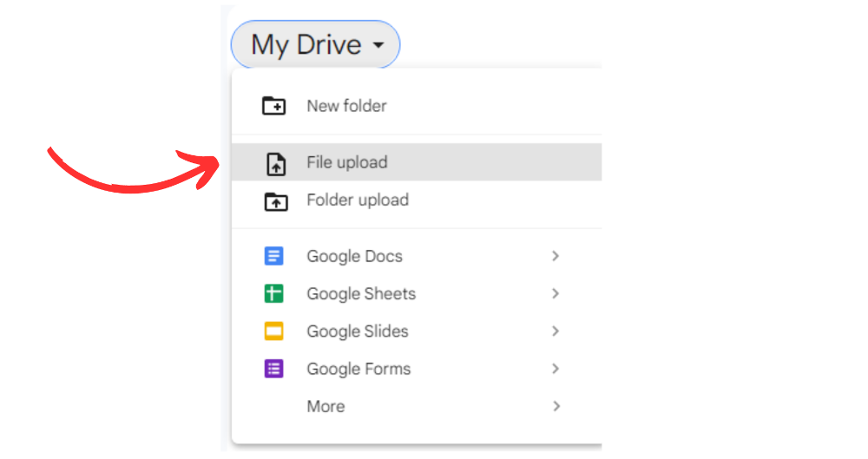The height and width of the screenshot is (459, 868).
Task: Click the My Drive button label
Action: (306, 45)
